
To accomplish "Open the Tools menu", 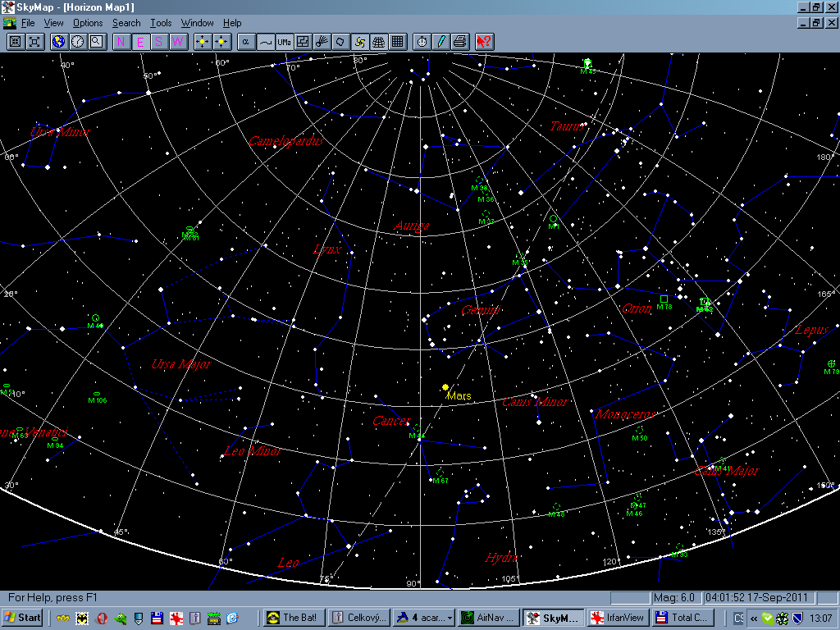I will coord(161,23).
